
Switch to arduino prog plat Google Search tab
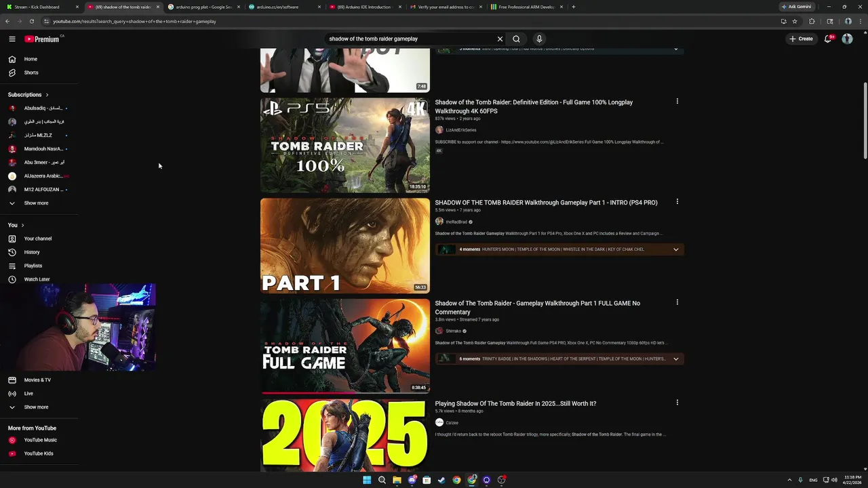203,7
